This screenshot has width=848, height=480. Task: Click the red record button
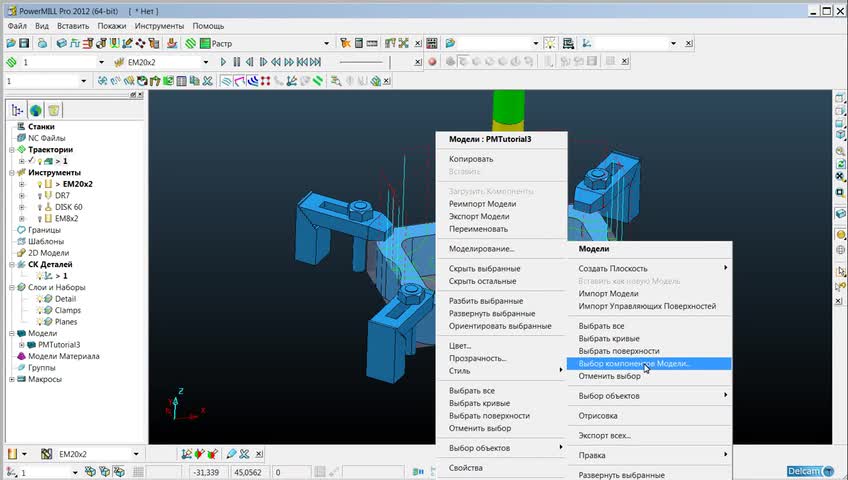(x=433, y=62)
